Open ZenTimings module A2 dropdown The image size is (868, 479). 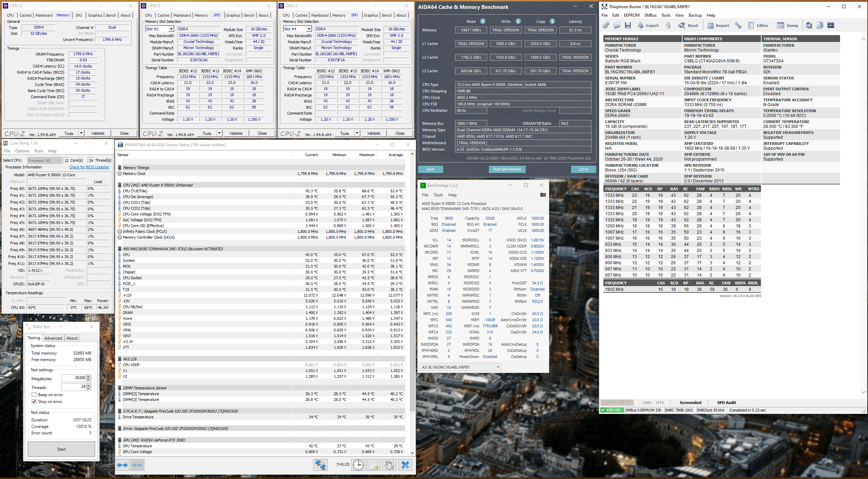click(498, 367)
